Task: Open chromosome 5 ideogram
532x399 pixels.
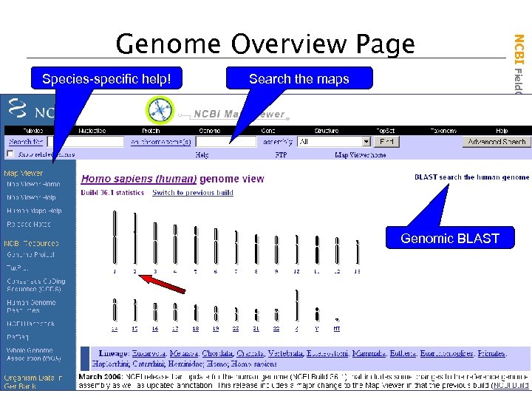Action: [196, 245]
